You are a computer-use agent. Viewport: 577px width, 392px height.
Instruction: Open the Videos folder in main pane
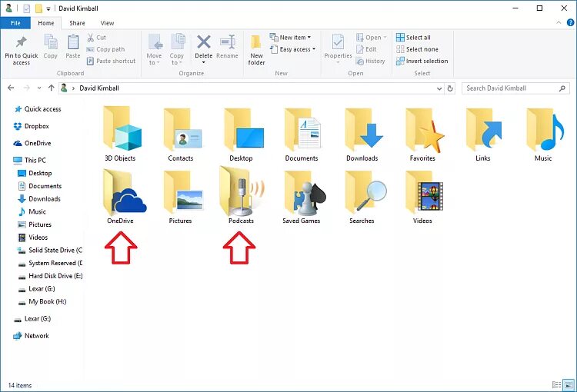422,196
